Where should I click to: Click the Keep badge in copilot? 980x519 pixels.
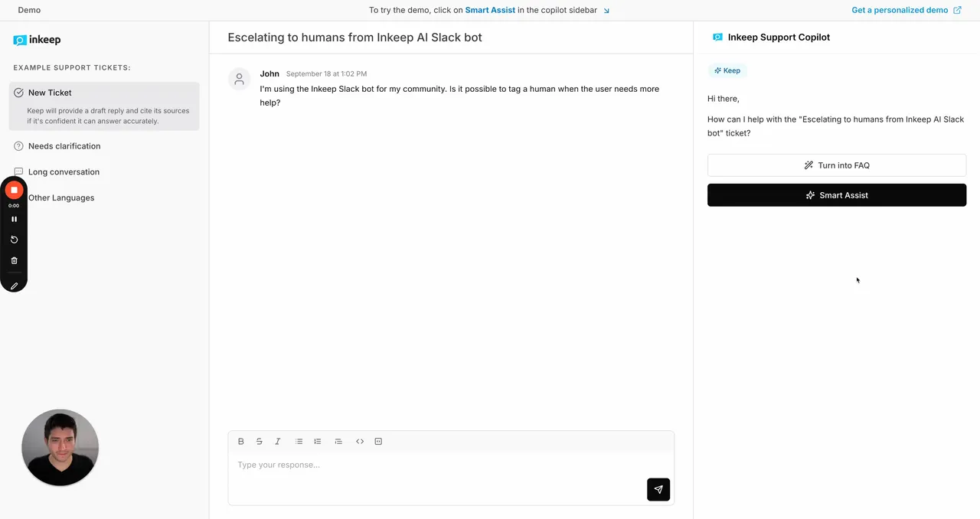(x=727, y=70)
